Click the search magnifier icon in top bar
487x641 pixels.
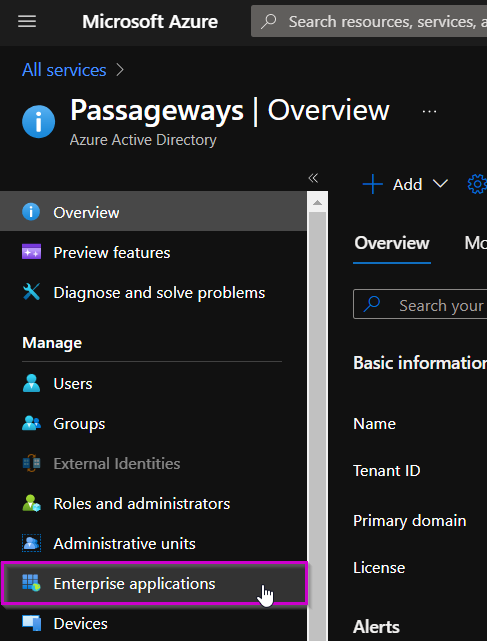click(x=269, y=21)
